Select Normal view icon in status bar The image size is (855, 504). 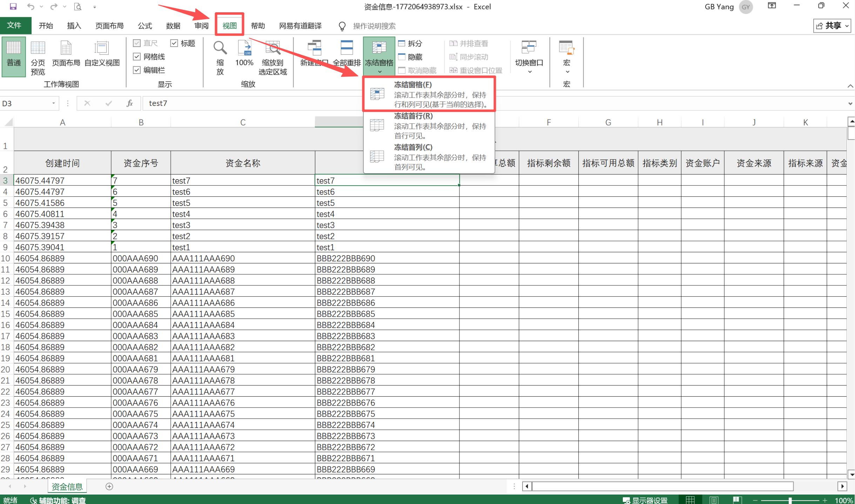(690, 500)
